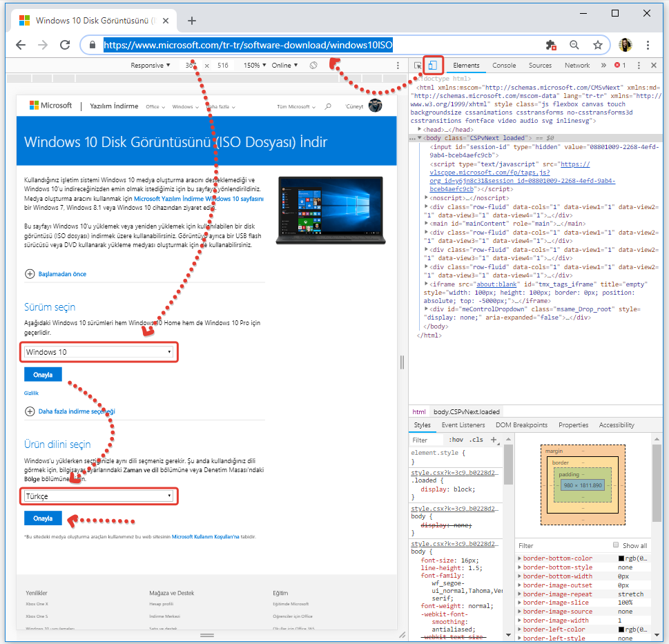Open the zoom magnifier icon in address bar
669x644 pixels.
click(x=574, y=45)
